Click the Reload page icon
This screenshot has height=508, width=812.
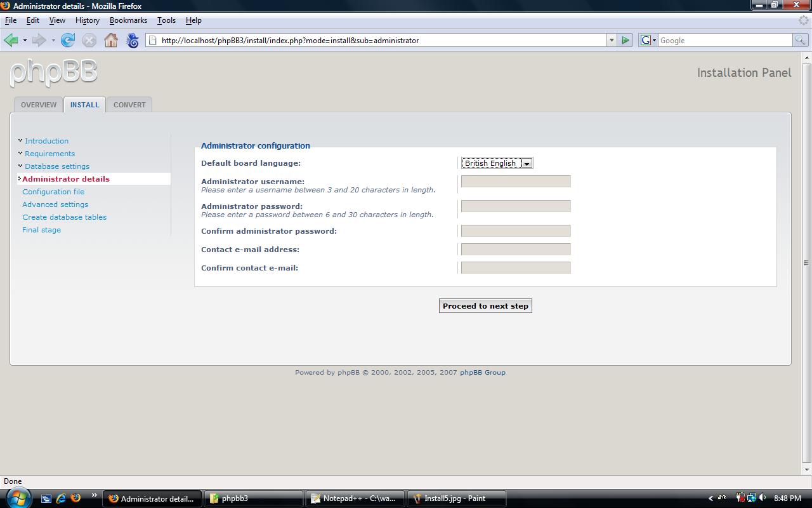[68, 41]
